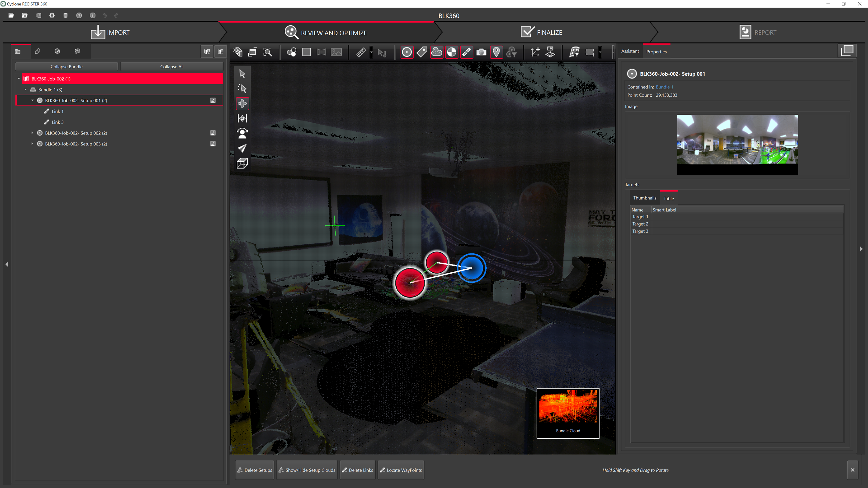Screen dimensions: 868x488
Task: Toggle setup icons visibility in toolbar
Action: [x=407, y=52]
